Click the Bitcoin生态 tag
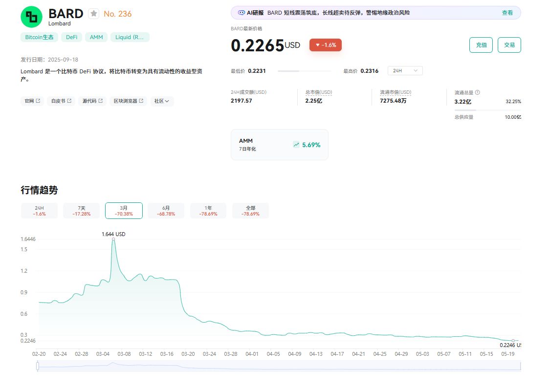This screenshot has width=550, height=392. pos(39,37)
